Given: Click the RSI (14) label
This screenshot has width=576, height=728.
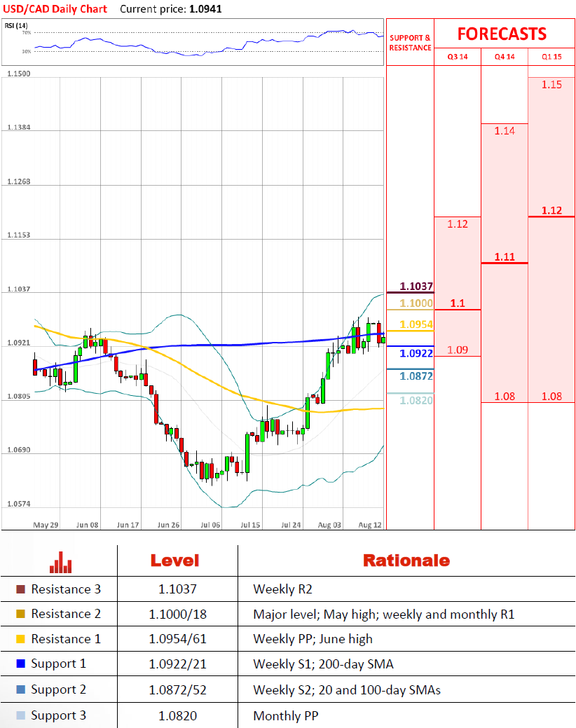Looking at the screenshot, I should pyautogui.click(x=16, y=25).
